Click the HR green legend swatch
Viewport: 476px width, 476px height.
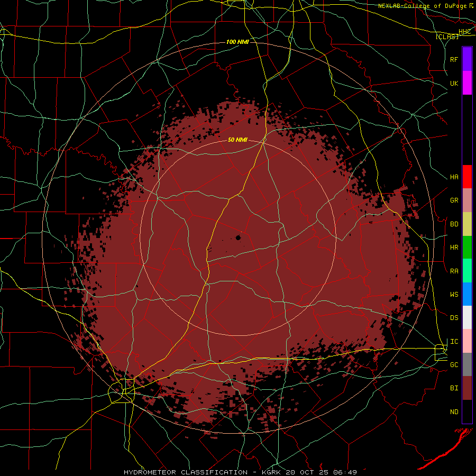(x=467, y=248)
